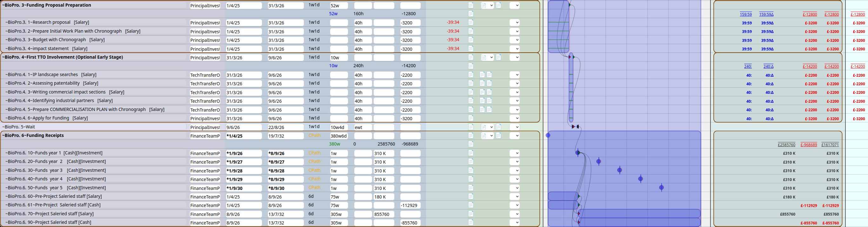
Task: Click the document icon in impact statement row
Action: click(471, 49)
